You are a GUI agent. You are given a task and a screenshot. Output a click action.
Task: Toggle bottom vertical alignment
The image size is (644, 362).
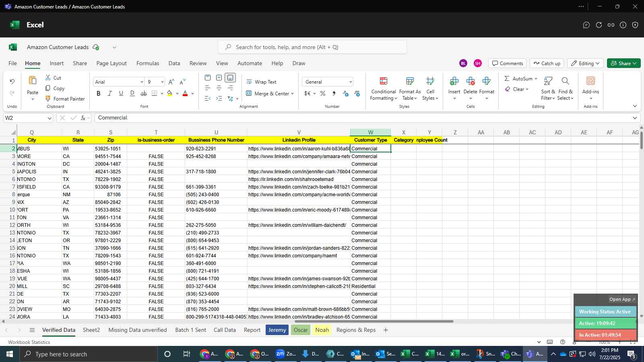pyautogui.click(x=230, y=78)
